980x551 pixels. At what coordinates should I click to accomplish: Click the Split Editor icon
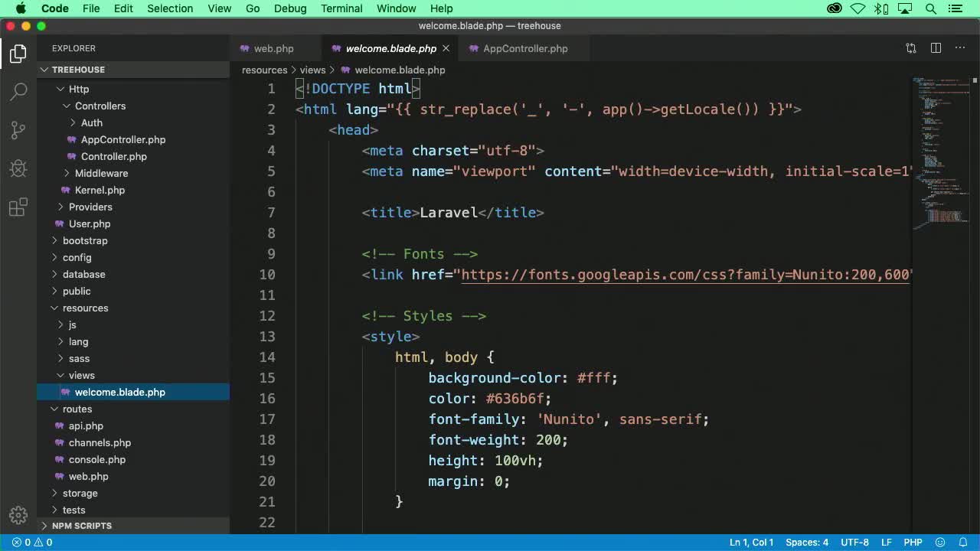[936, 48]
